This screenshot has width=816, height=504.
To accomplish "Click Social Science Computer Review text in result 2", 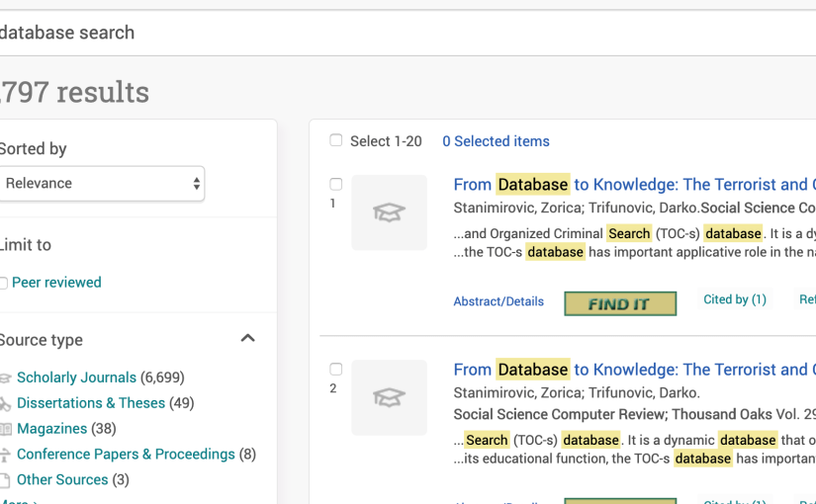I will [560, 414].
